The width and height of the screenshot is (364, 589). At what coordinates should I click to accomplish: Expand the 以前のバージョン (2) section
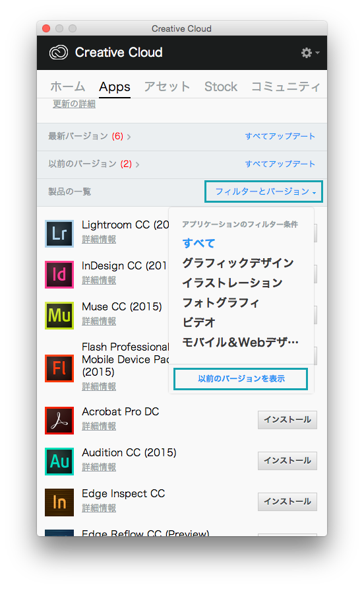click(94, 164)
